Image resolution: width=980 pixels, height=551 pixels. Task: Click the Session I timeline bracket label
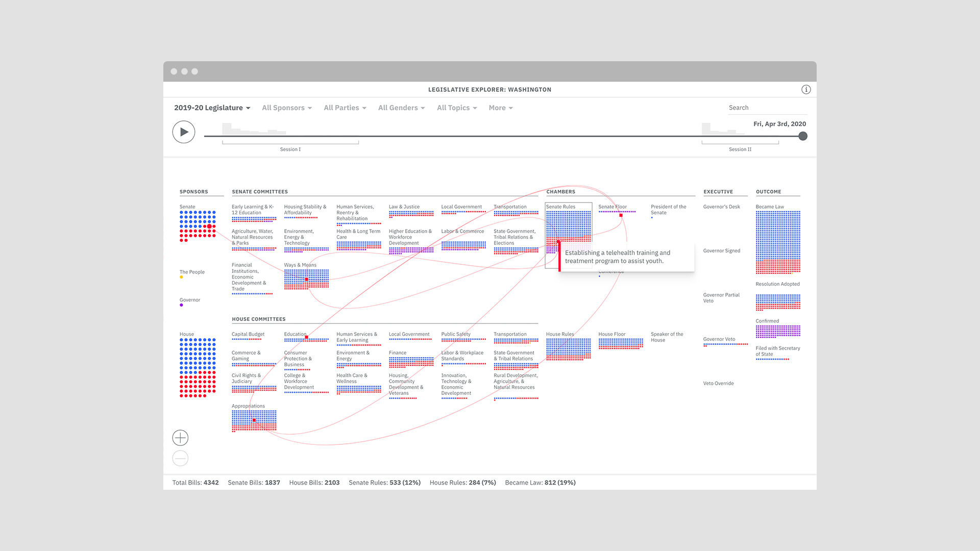290,149
